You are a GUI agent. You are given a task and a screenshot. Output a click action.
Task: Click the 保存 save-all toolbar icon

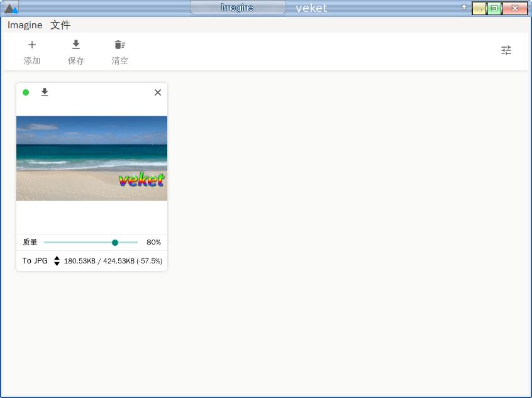76,45
